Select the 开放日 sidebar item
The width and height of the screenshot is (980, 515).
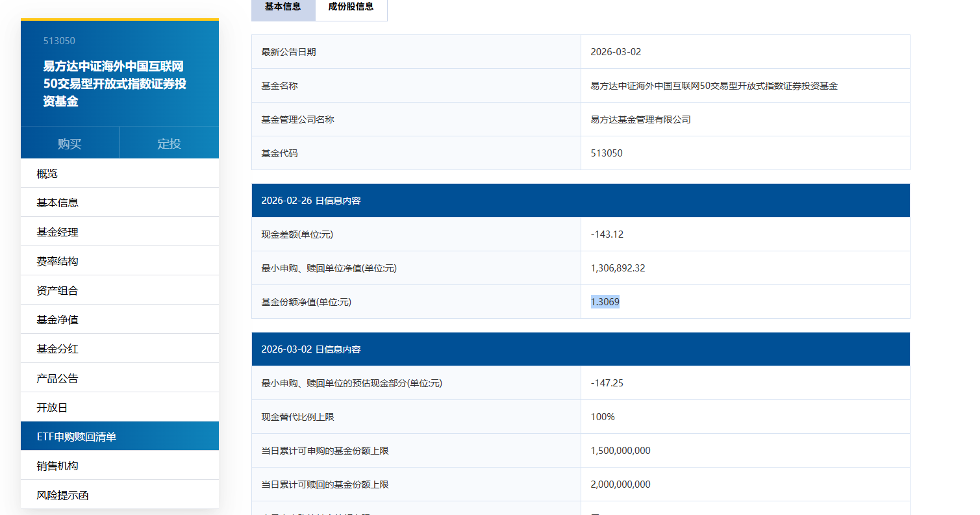(x=119, y=407)
